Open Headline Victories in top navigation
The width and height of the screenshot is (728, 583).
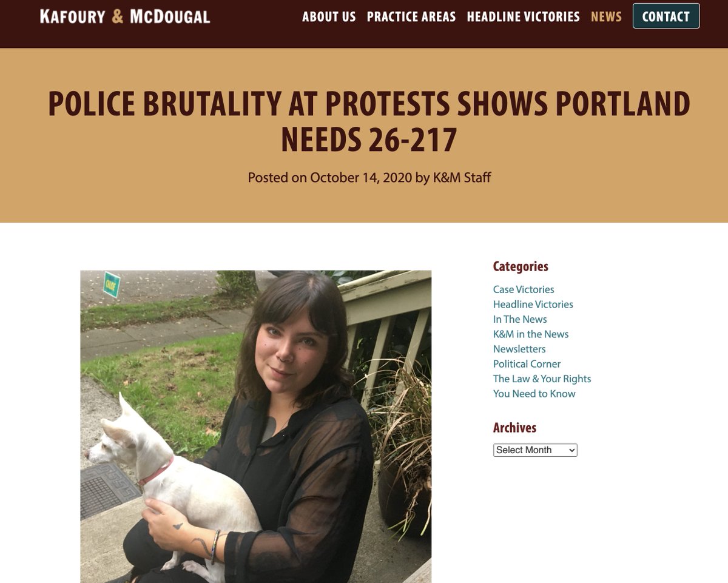pyautogui.click(x=523, y=16)
